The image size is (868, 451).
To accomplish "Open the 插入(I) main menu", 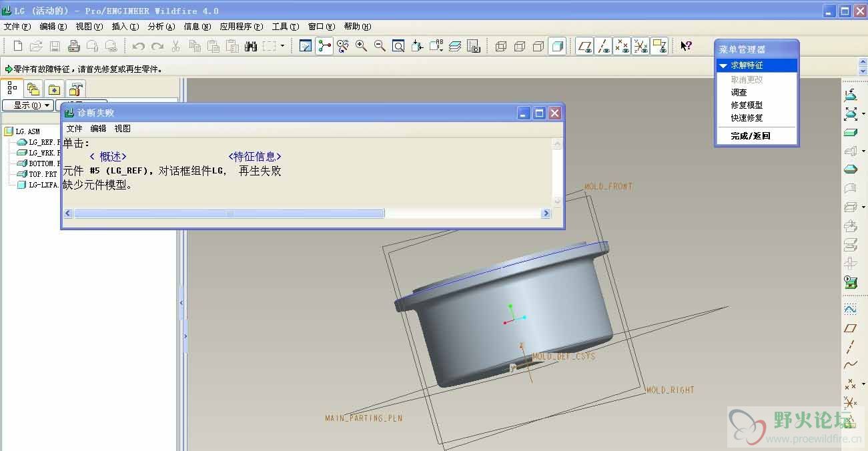I will click(x=125, y=27).
